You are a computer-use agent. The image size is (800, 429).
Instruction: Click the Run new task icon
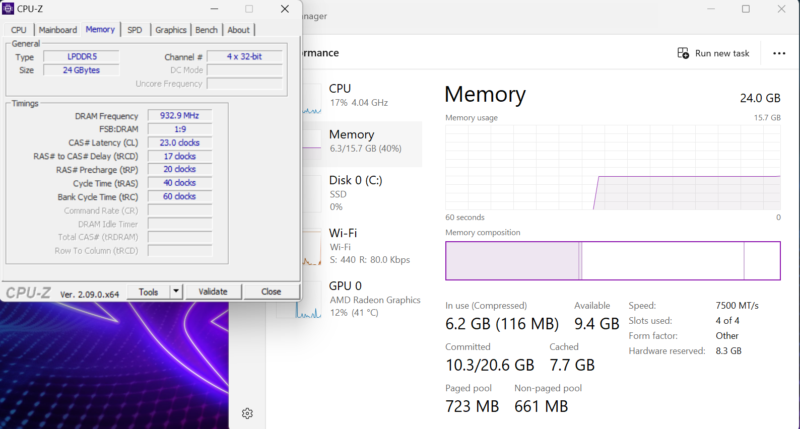click(x=683, y=53)
